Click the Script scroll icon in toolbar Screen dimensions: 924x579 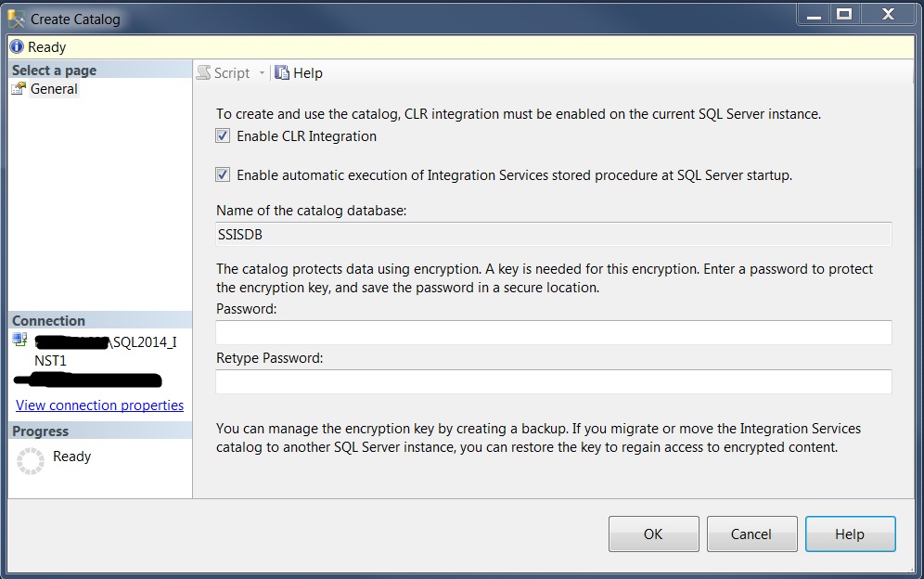click(204, 73)
